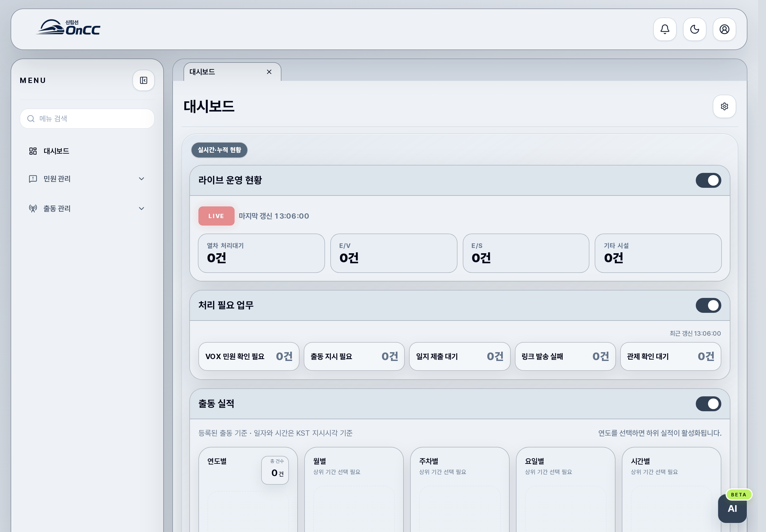Click the 신림선 OnCC logo

coord(68,27)
